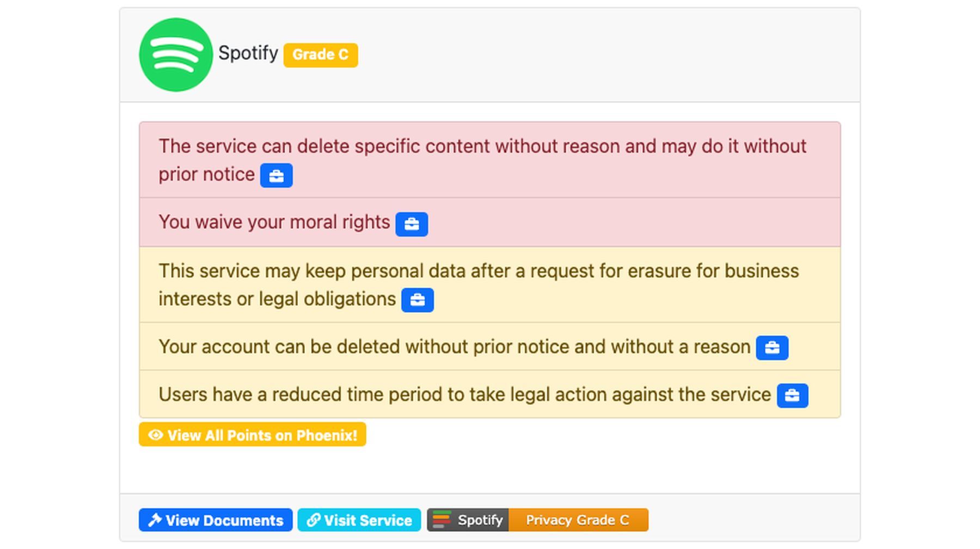
Task: Click the Visit Service button
Action: click(359, 520)
